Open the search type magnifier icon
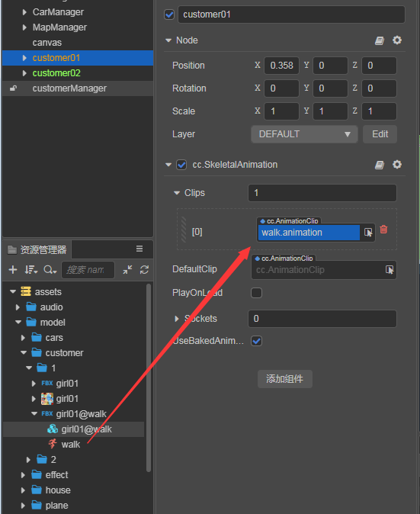Image resolution: width=420 pixels, height=514 pixels. click(x=50, y=270)
